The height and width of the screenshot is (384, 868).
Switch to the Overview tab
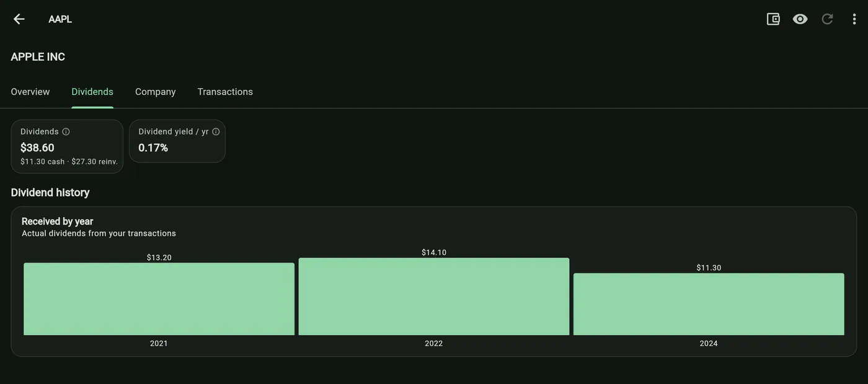point(30,92)
